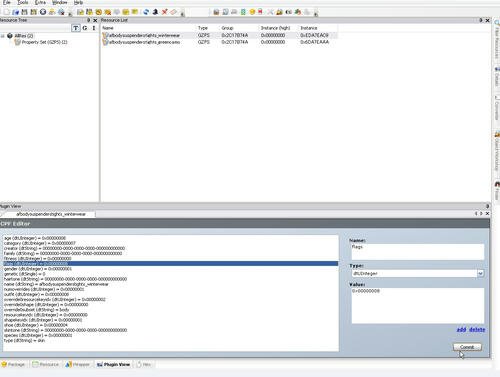Switch to the Wrapper tab
Viewport: 500px width, 377px height.
point(78,364)
